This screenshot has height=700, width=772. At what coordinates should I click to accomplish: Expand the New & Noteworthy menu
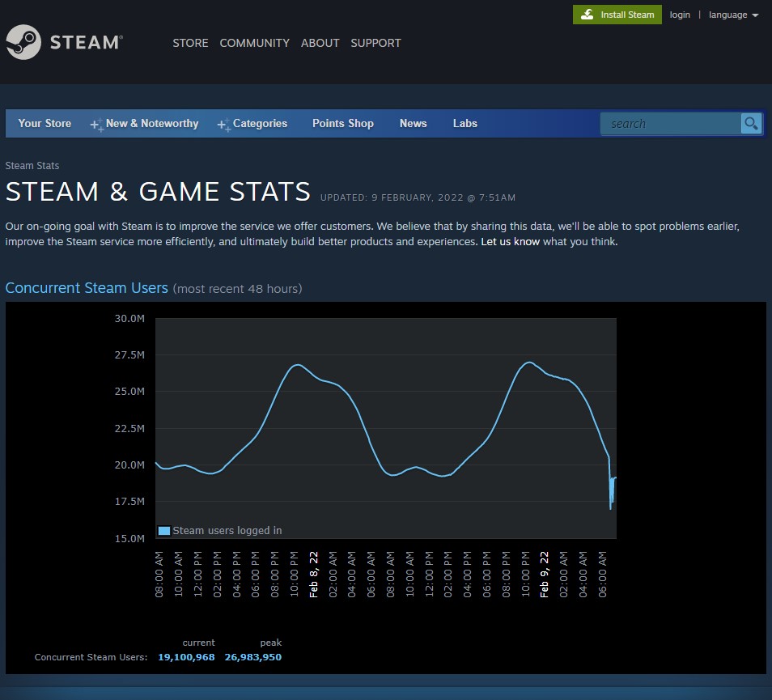pos(152,124)
